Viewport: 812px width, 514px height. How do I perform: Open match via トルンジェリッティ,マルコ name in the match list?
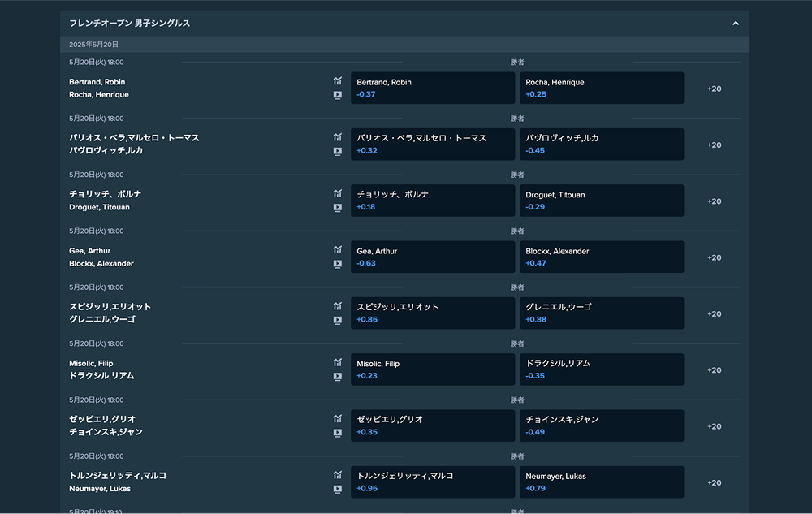pyautogui.click(x=118, y=476)
